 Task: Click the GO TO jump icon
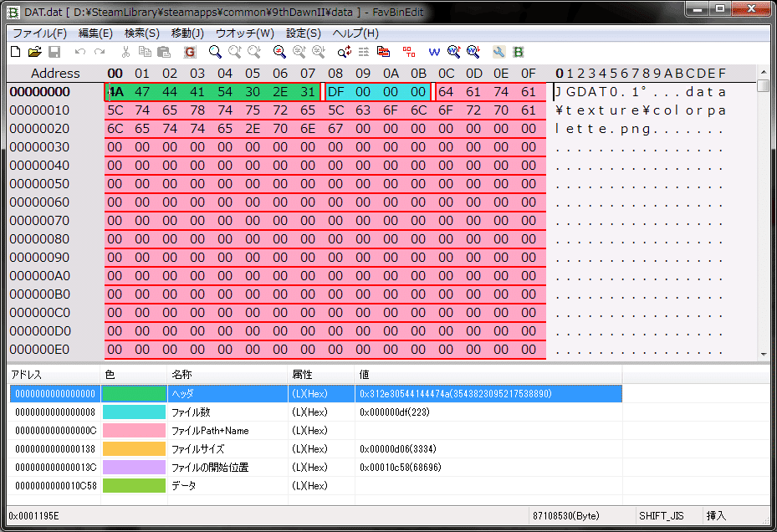pyautogui.click(x=409, y=52)
